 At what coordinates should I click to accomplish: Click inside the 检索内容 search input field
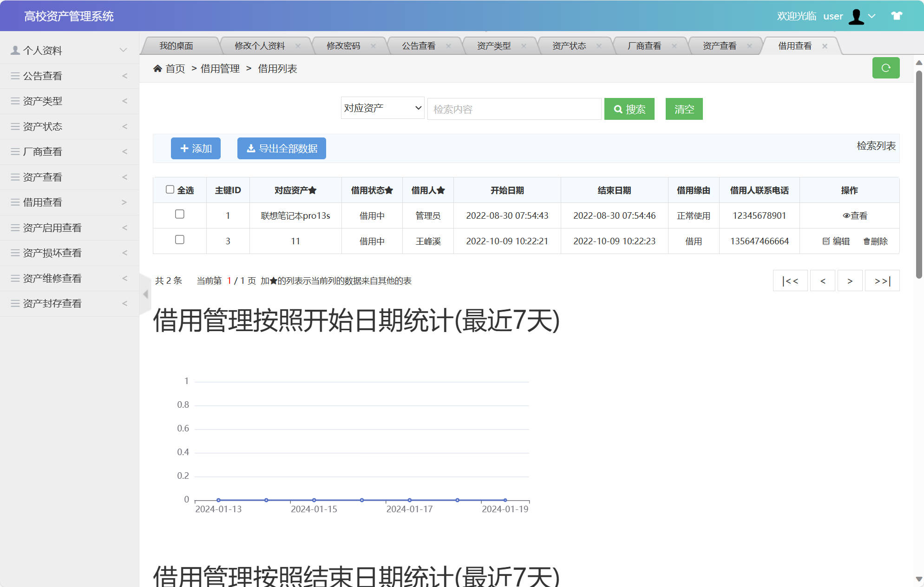coord(513,109)
